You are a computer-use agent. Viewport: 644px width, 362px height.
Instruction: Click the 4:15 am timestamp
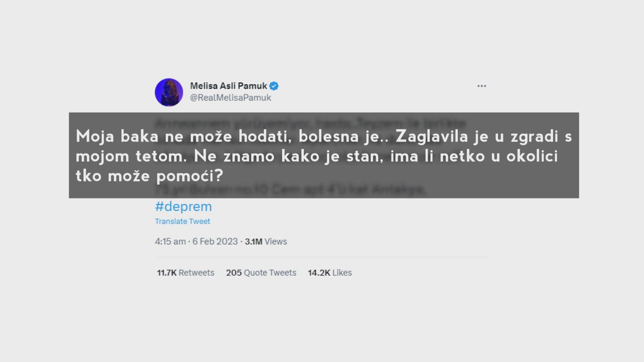[x=170, y=241]
